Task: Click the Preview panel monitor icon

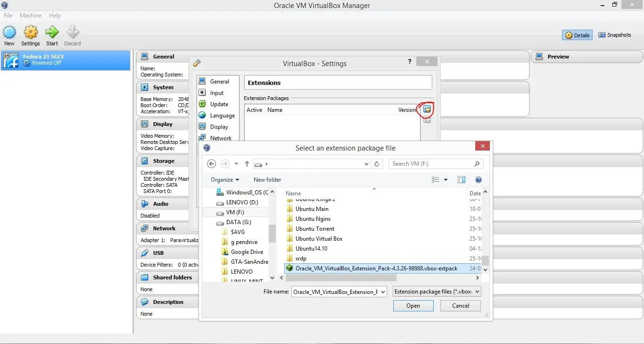Action: click(539, 57)
